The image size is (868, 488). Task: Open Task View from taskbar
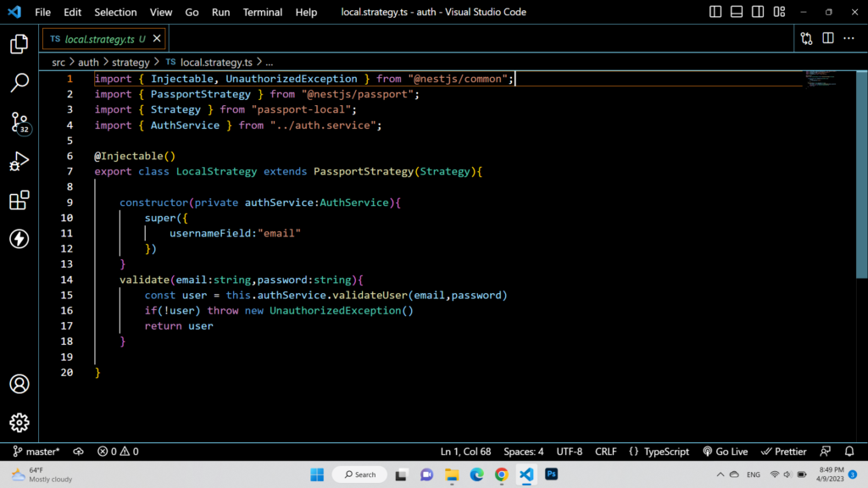tap(401, 474)
